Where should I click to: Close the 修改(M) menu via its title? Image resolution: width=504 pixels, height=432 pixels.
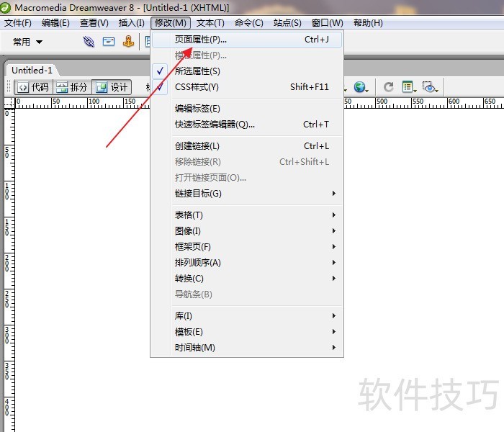171,23
